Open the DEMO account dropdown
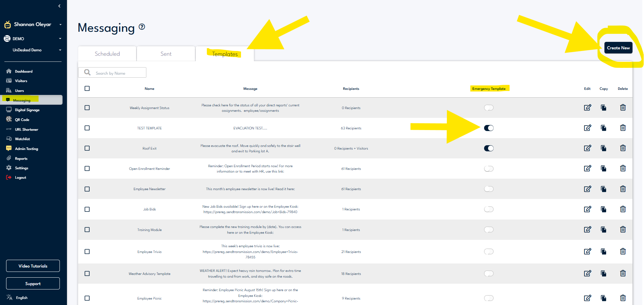This screenshot has height=305, width=644. pos(60,39)
